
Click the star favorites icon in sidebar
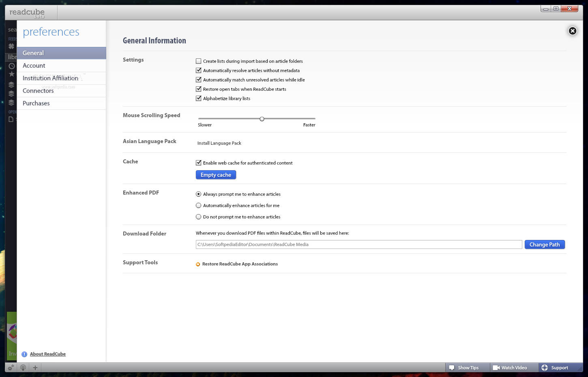(x=12, y=74)
